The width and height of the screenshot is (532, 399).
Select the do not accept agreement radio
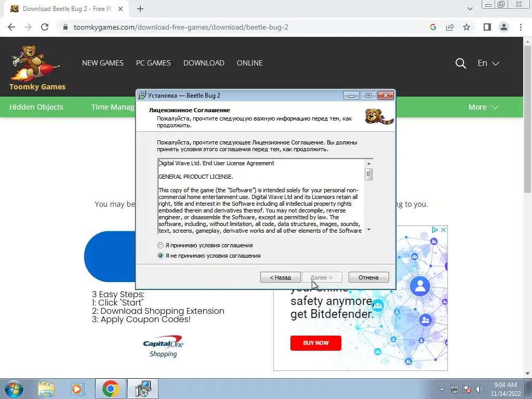161,256
